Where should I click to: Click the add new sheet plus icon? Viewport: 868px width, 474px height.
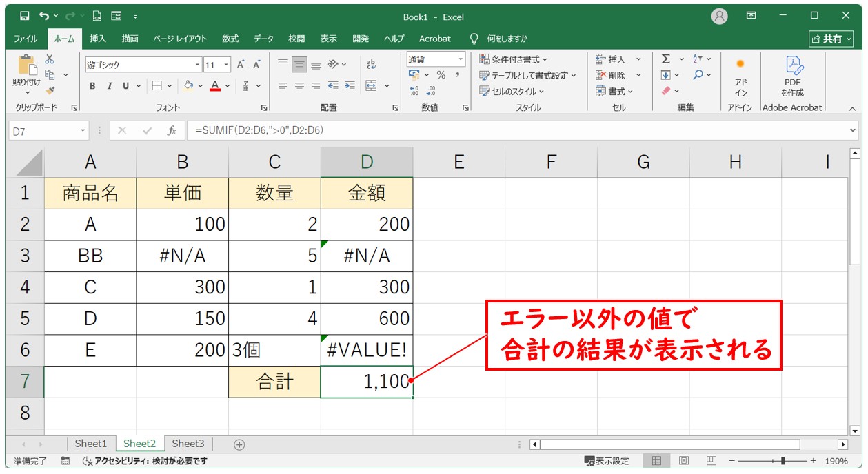[239, 444]
